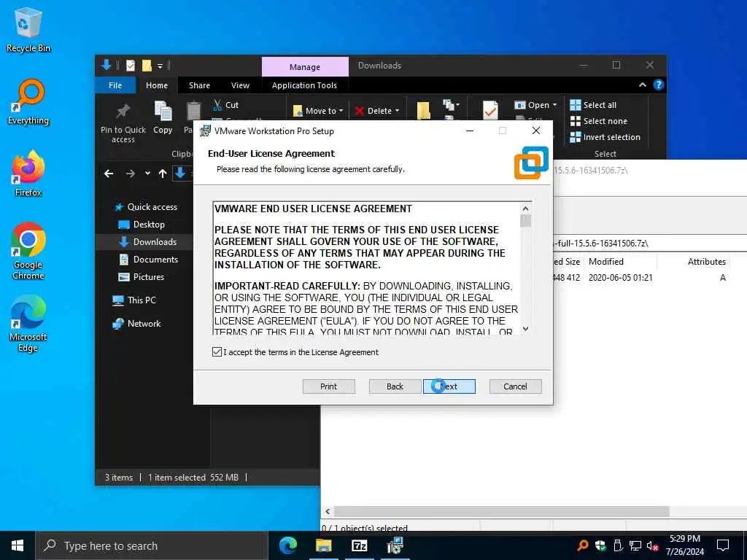
Task: Select Network in navigation pane
Action: (x=136, y=324)
